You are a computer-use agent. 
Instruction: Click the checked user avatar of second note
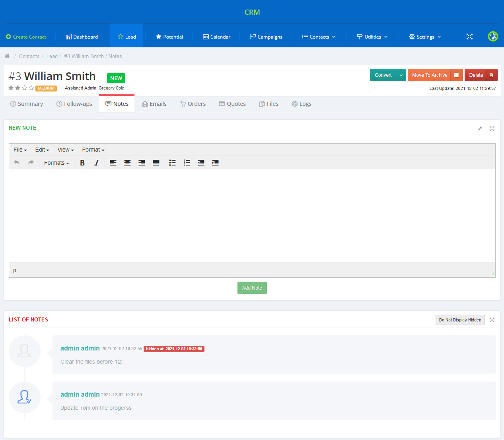tap(25, 397)
